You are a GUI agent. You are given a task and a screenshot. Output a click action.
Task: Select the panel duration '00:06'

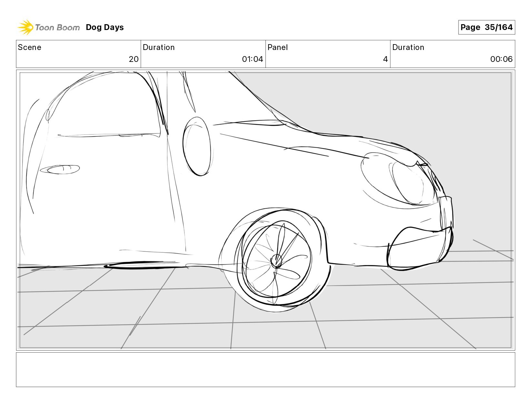click(x=501, y=59)
